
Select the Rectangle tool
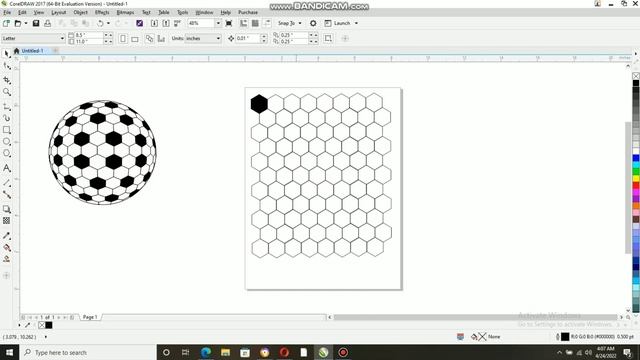click(x=7, y=130)
